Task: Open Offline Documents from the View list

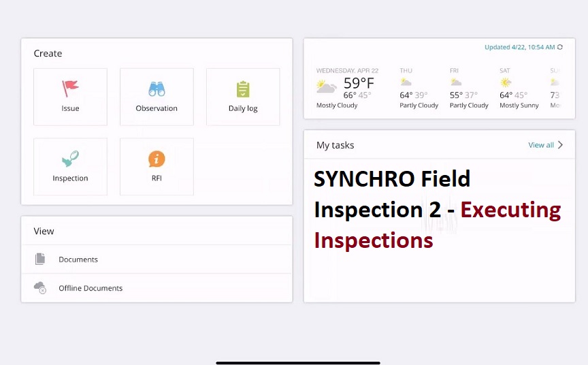Action: click(x=157, y=288)
